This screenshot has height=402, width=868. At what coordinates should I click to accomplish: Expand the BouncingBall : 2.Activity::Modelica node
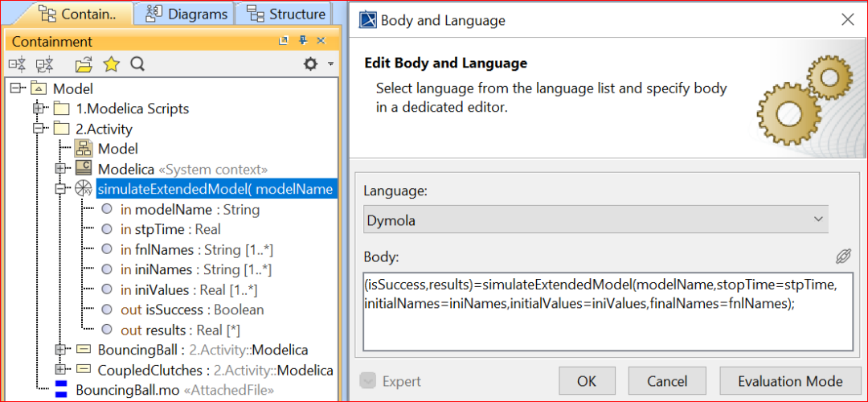61,350
